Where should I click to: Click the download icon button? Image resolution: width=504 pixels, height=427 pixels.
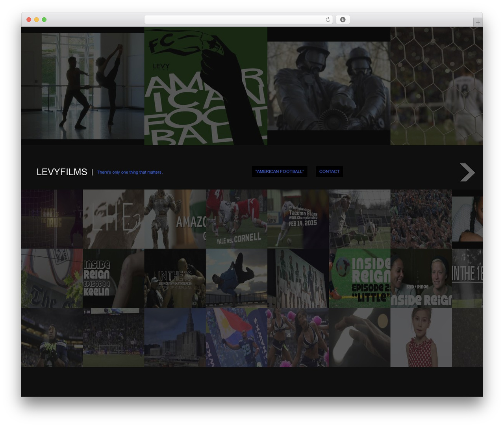pyautogui.click(x=343, y=20)
